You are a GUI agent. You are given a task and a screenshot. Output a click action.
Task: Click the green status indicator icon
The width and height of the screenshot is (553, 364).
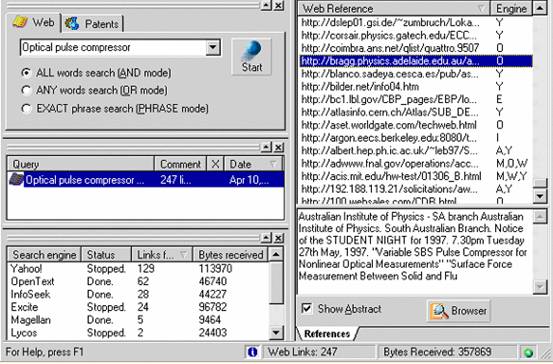528,352
